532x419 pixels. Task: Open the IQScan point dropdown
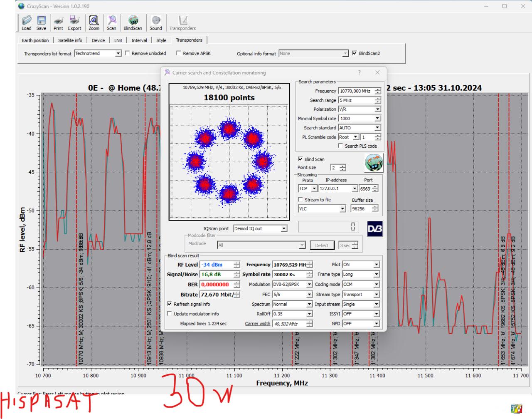pos(284,228)
